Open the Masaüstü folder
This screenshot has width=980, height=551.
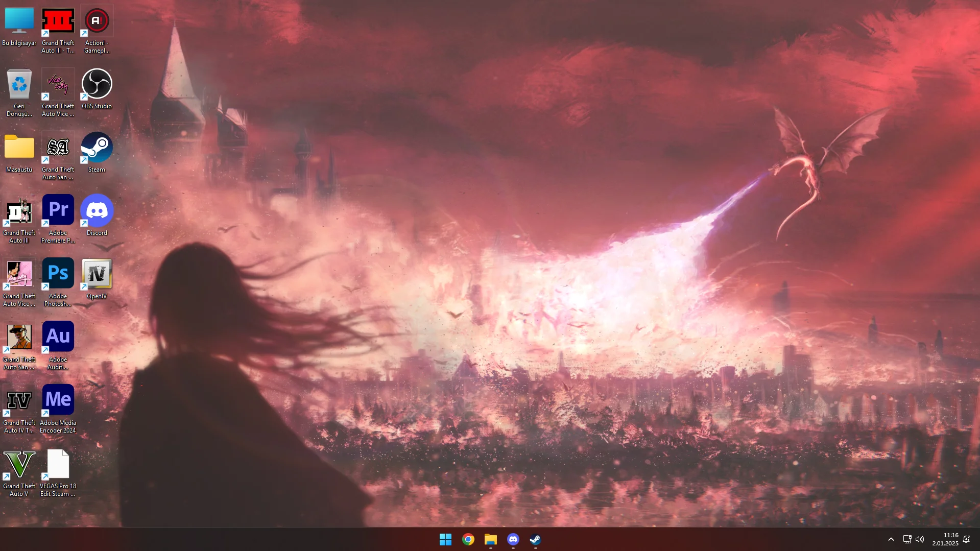[19, 153]
